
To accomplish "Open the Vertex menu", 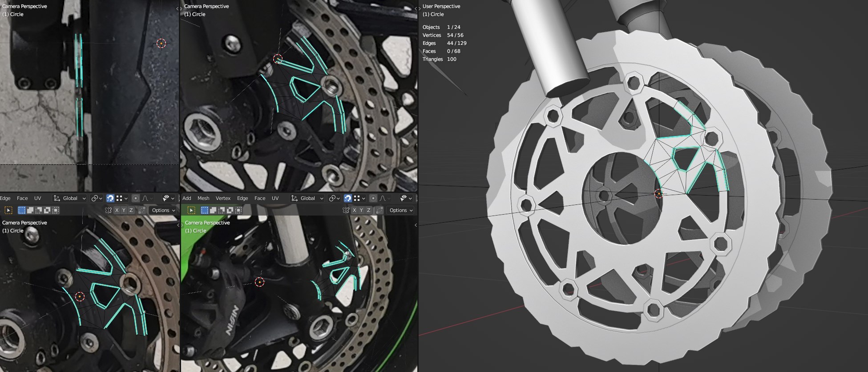I will click(x=223, y=198).
